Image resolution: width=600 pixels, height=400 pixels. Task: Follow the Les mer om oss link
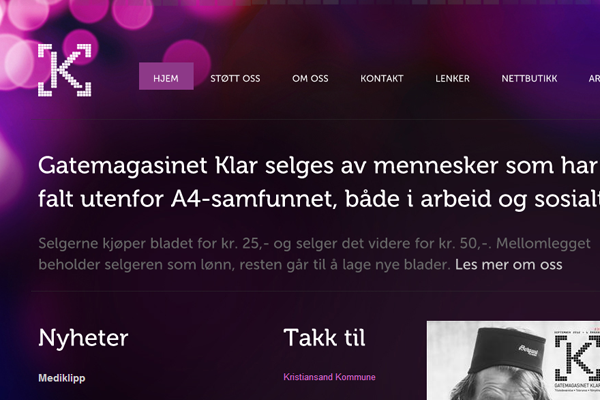pos(509,264)
